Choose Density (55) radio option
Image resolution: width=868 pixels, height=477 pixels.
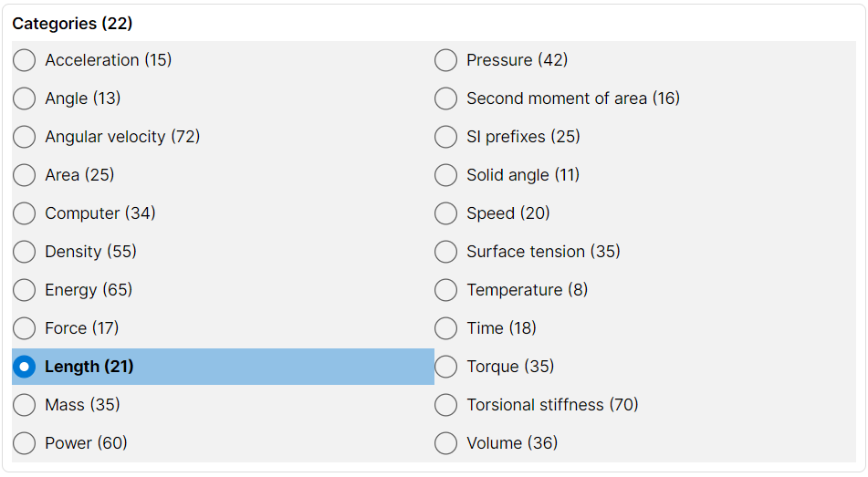point(25,252)
